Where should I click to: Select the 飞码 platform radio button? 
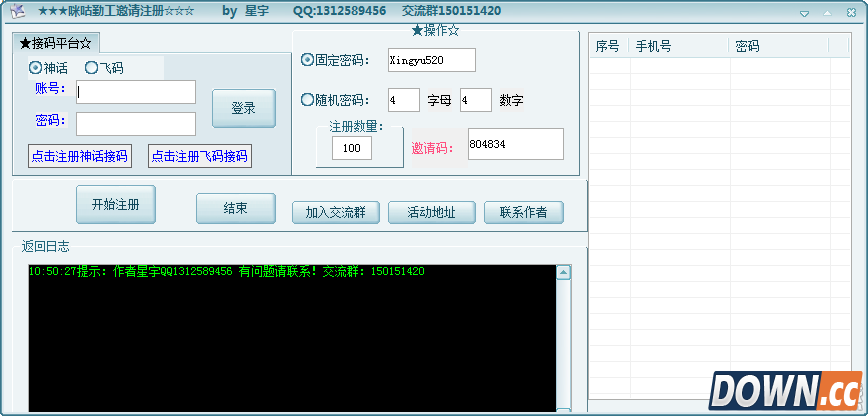91,68
